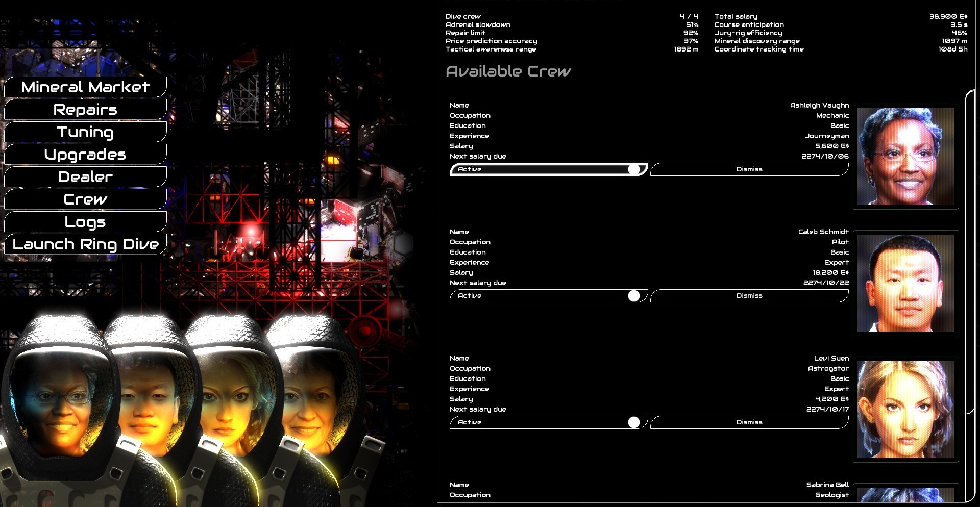This screenshot has width=980, height=507.
Task: Dismiss pilot Caleb Schmidt
Action: click(749, 296)
